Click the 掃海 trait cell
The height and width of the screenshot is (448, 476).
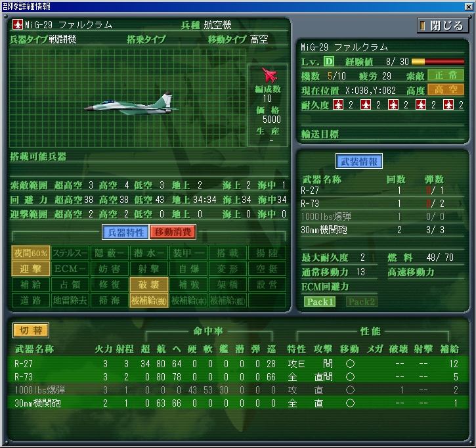109,300
